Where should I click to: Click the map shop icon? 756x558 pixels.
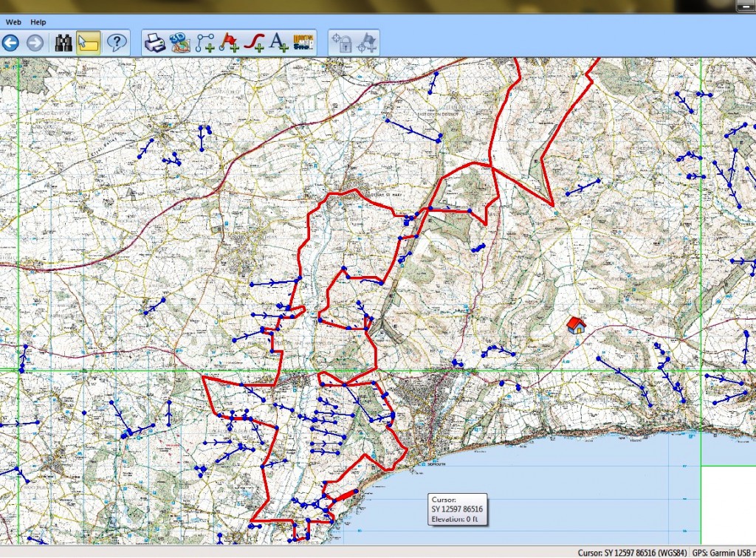pos(303,44)
